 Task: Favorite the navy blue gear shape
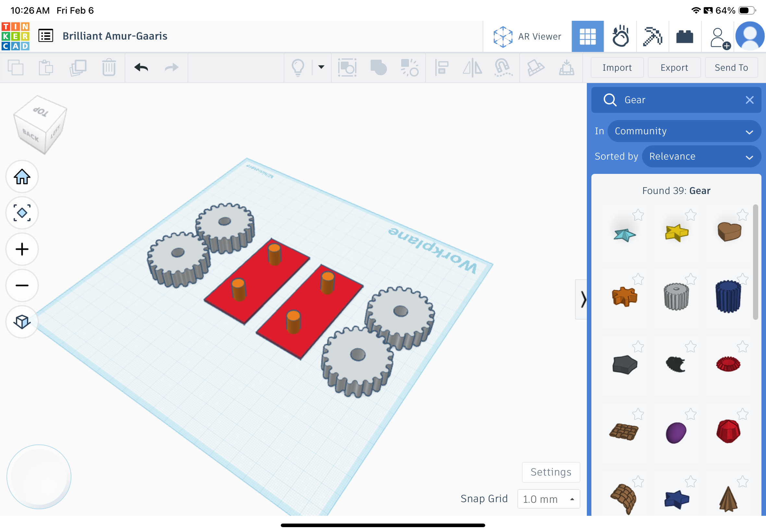(742, 279)
